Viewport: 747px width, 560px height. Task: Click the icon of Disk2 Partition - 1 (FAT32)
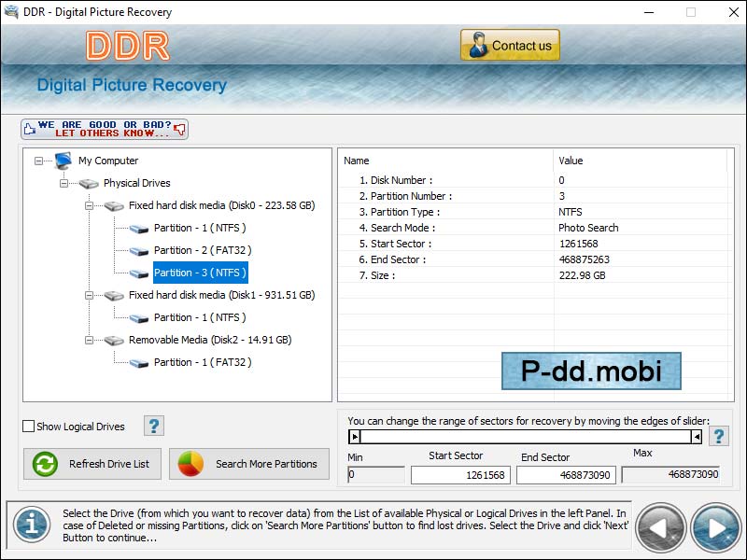click(x=139, y=363)
